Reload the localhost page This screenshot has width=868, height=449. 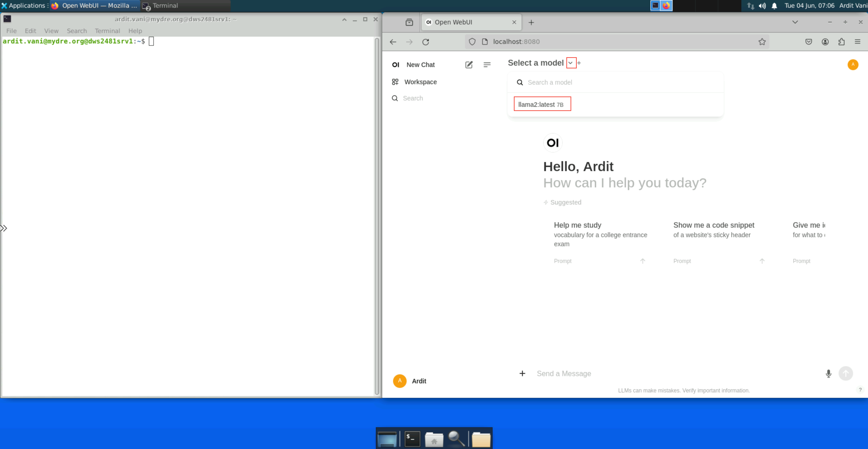[x=426, y=42]
